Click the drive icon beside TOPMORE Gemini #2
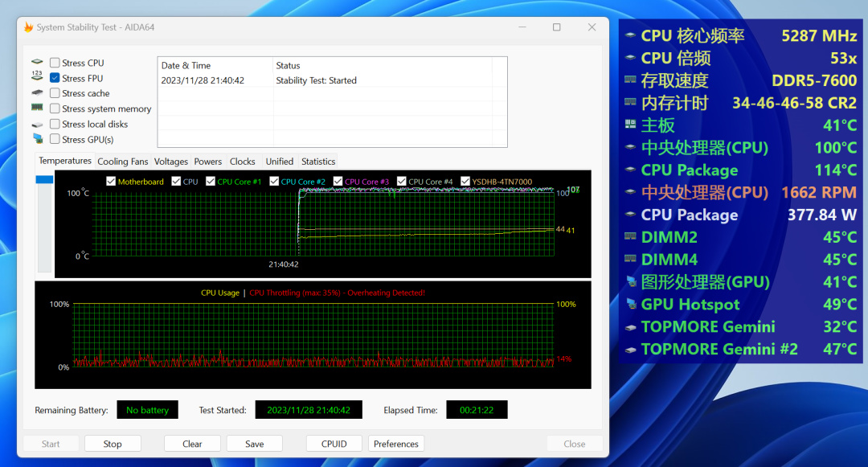Screen dimensions: 868x467 pos(630,350)
